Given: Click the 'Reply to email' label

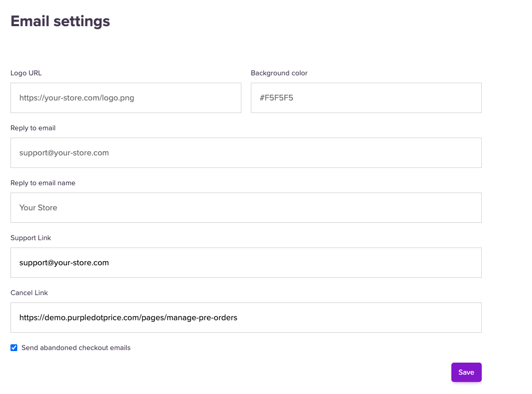Looking at the screenshot, I should (x=33, y=128).
